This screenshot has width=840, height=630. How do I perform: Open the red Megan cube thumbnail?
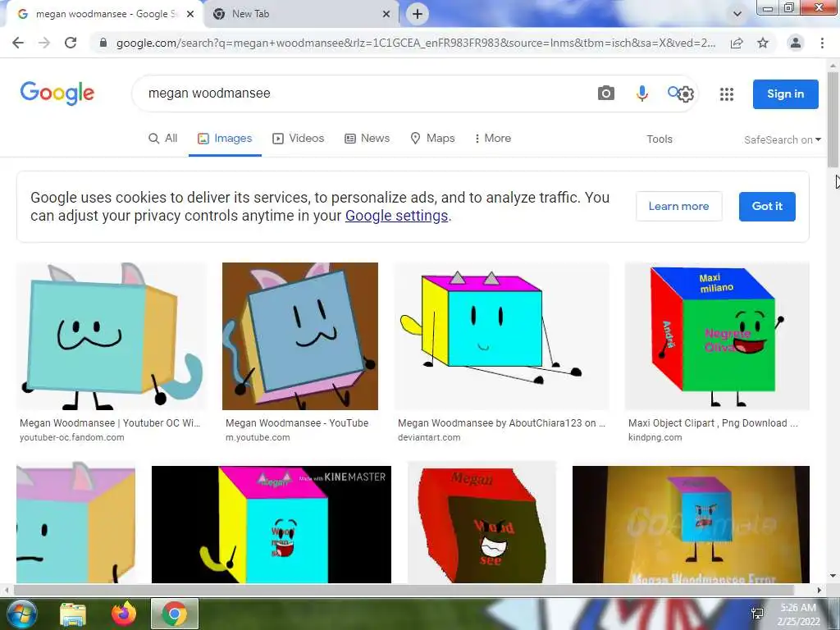482,523
